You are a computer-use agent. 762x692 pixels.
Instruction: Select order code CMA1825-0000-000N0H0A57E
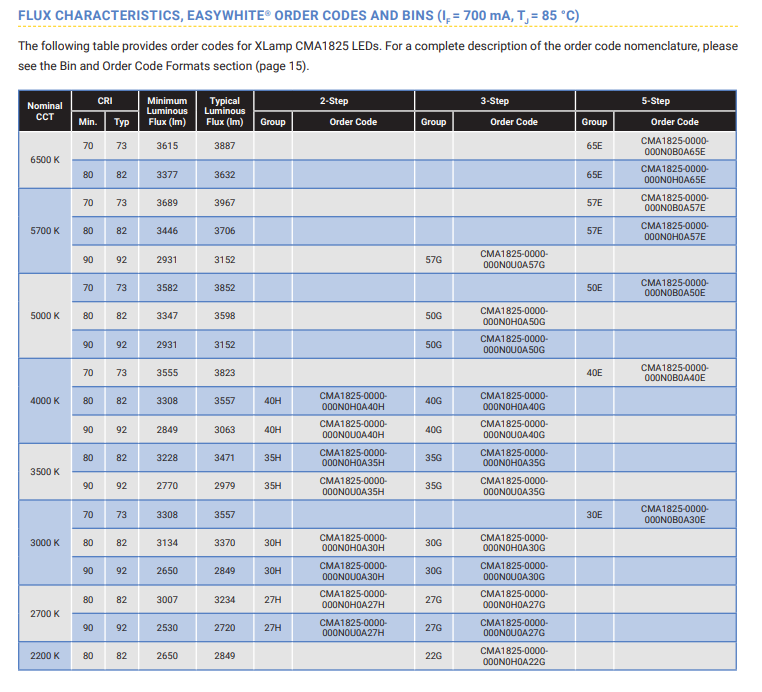[x=675, y=231]
